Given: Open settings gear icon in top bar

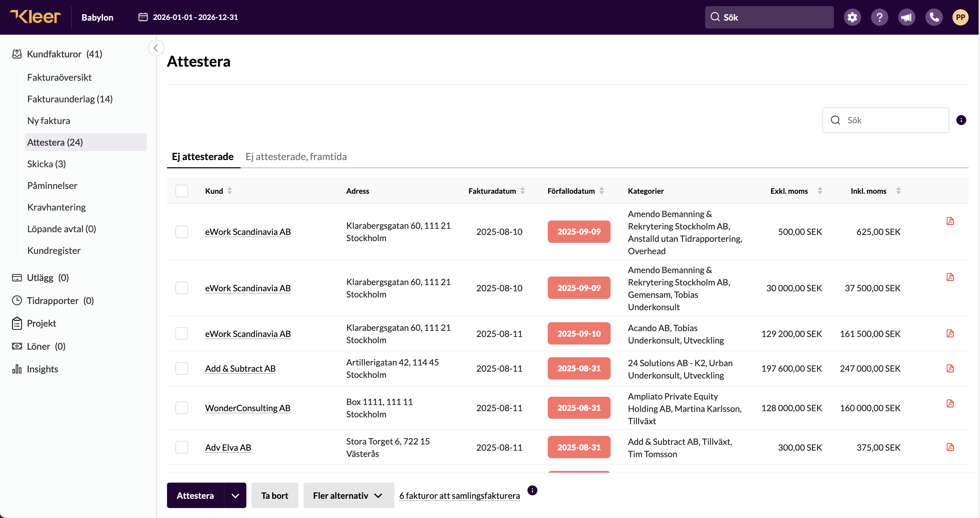Looking at the screenshot, I should click(852, 17).
